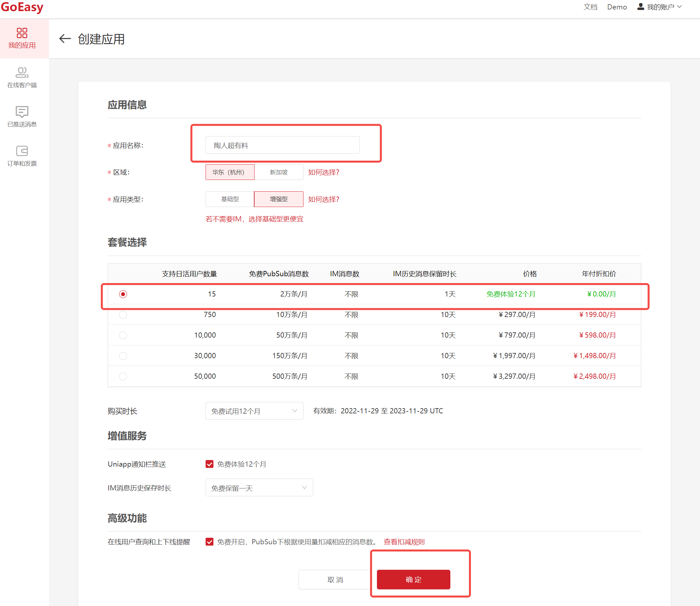Screen dimensions: 700x606
Task: Open the 订单和发票 wallet icon
Action: [x=22, y=151]
